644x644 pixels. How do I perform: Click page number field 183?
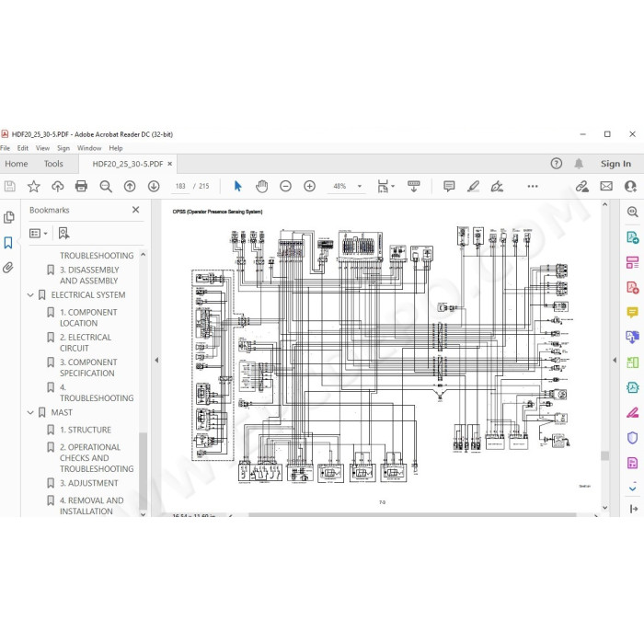coord(180,187)
